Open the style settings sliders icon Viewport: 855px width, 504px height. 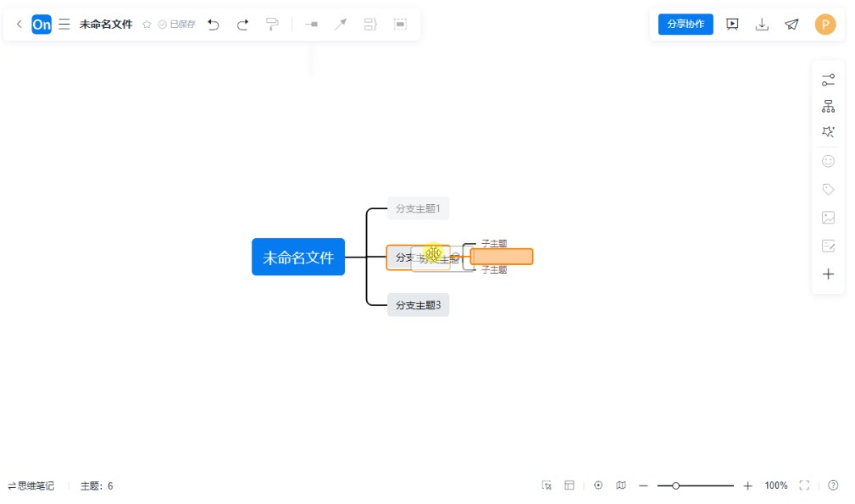828,80
